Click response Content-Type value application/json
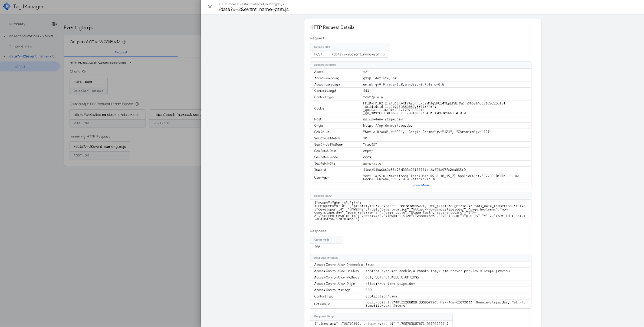The height and width of the screenshot is (327, 644). (x=381, y=296)
